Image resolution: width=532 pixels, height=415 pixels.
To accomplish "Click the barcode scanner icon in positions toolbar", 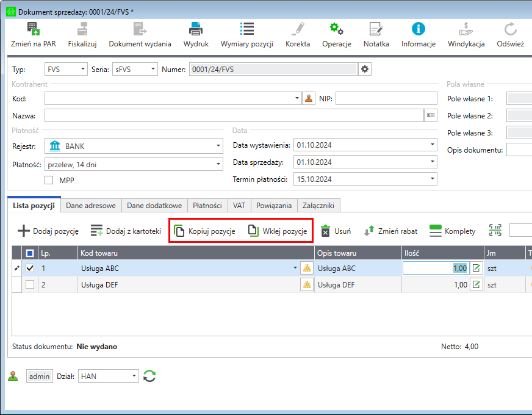I will (495, 231).
